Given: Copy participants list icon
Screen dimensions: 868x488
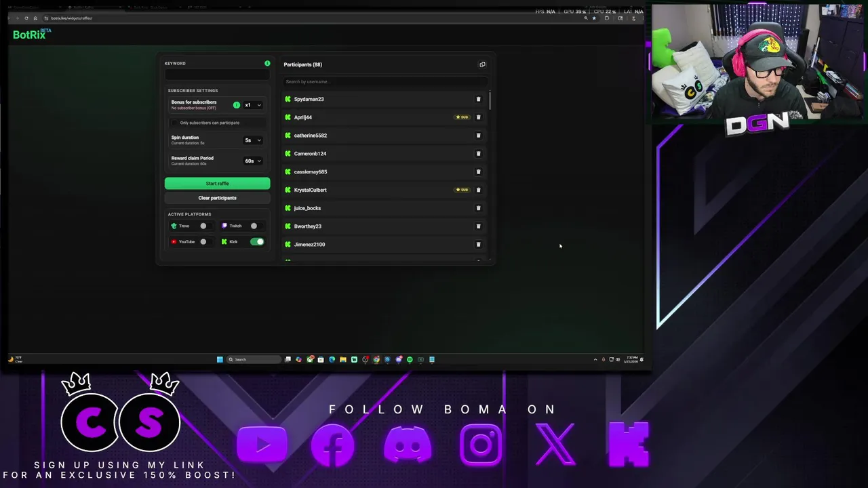Looking at the screenshot, I should pos(482,64).
